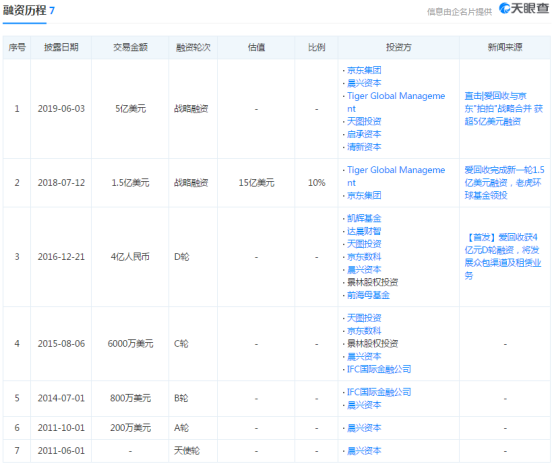Image resolution: width=554 pixels, height=469 pixels.
Task: Click 天图投资 in the 2019-06-03 row
Action: 364,122
